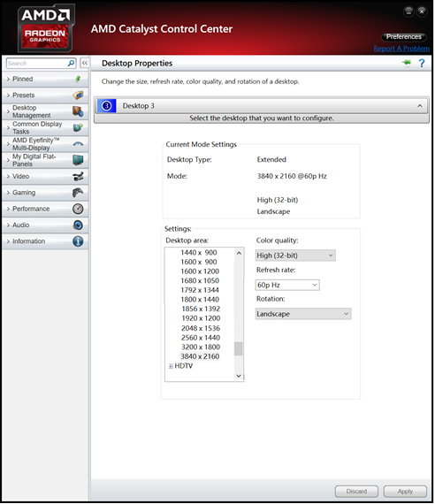Open the Gaming section
Screen dimensions: 435x504
[45, 193]
